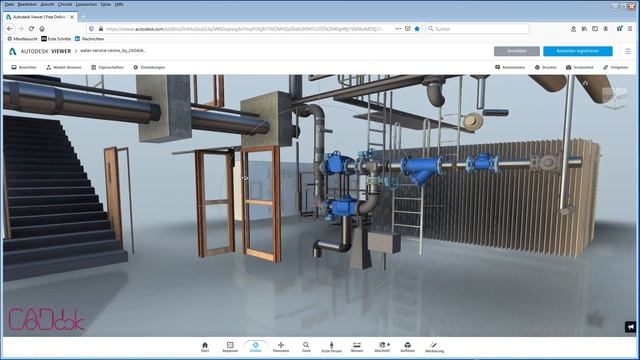Click the site security padlock icon
640x360 pixels.
tap(101, 29)
